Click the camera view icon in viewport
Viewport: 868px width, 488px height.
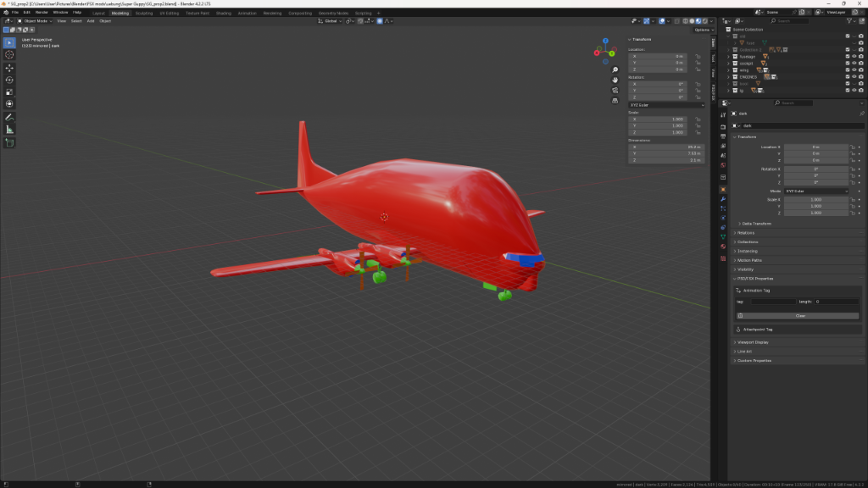click(x=615, y=91)
